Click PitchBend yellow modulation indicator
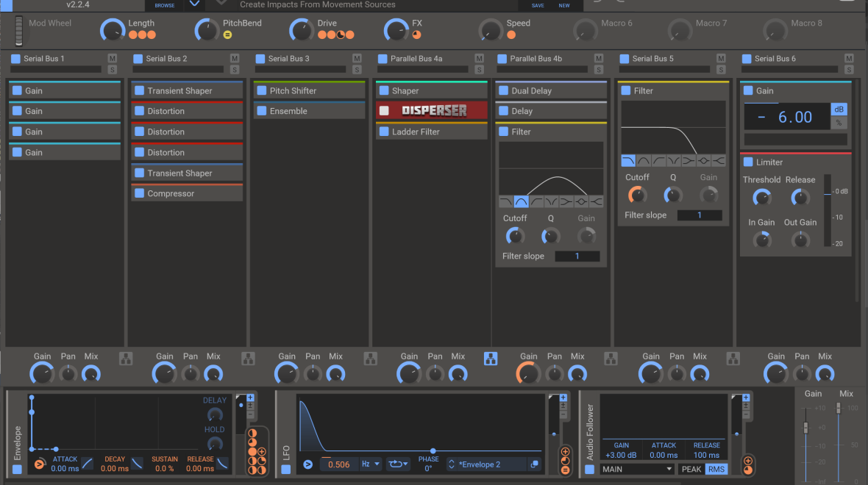This screenshot has height=485, width=868. (227, 35)
